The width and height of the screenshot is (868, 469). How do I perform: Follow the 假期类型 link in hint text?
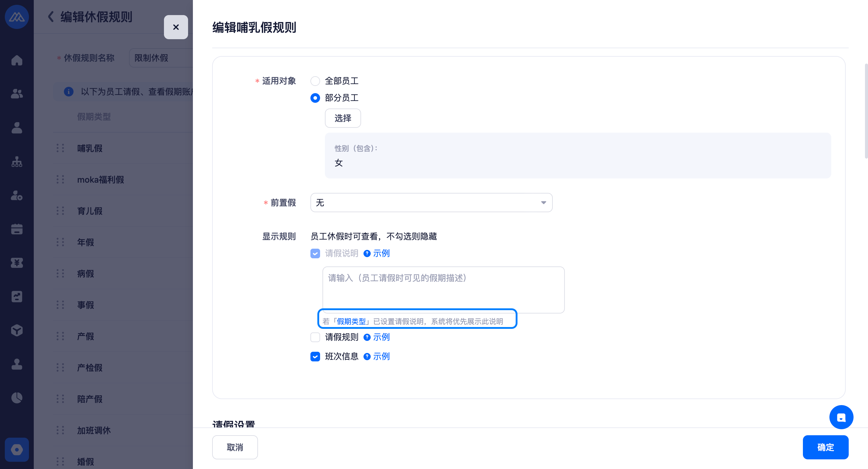[x=351, y=321]
